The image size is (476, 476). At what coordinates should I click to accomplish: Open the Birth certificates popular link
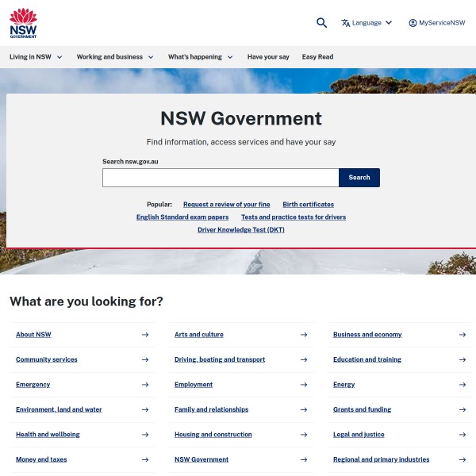308,205
